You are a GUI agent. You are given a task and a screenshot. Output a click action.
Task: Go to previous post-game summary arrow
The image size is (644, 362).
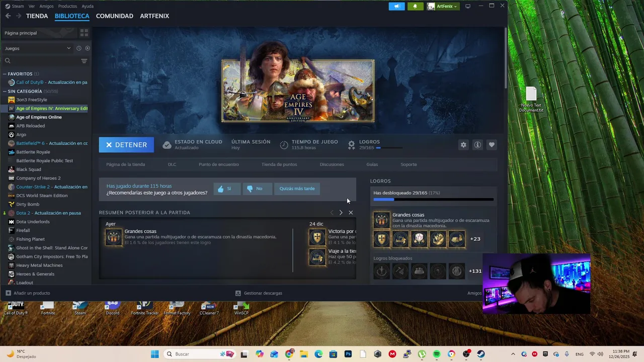click(x=332, y=213)
